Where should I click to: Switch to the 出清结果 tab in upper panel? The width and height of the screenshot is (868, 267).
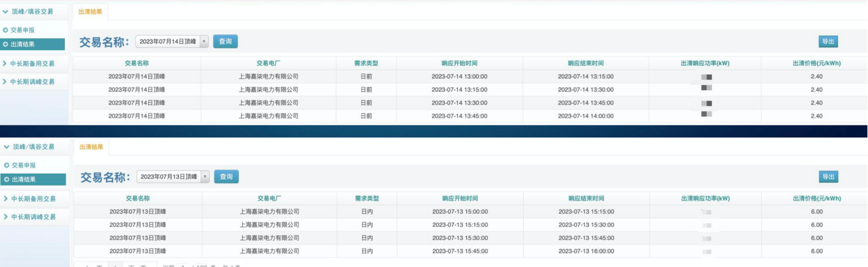coord(90,12)
